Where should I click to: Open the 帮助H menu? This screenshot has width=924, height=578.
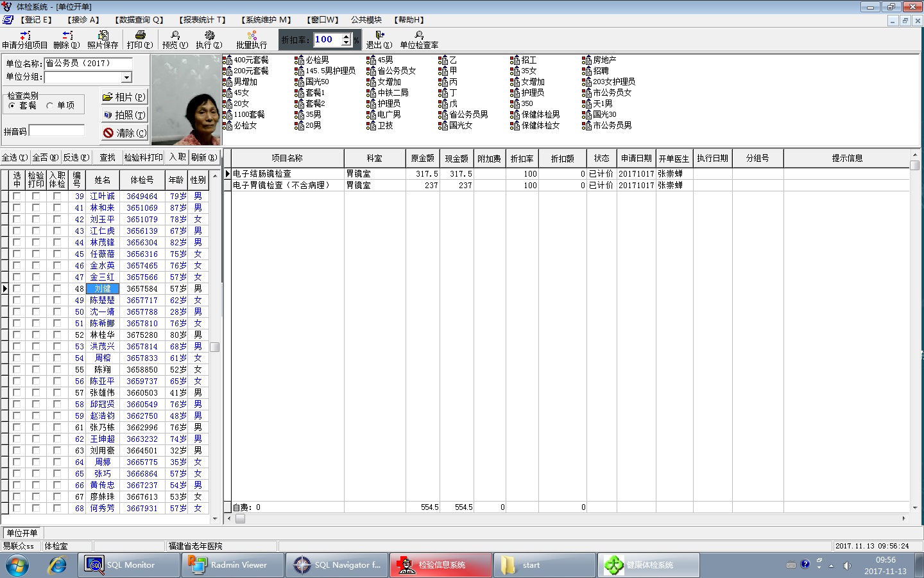click(x=409, y=20)
